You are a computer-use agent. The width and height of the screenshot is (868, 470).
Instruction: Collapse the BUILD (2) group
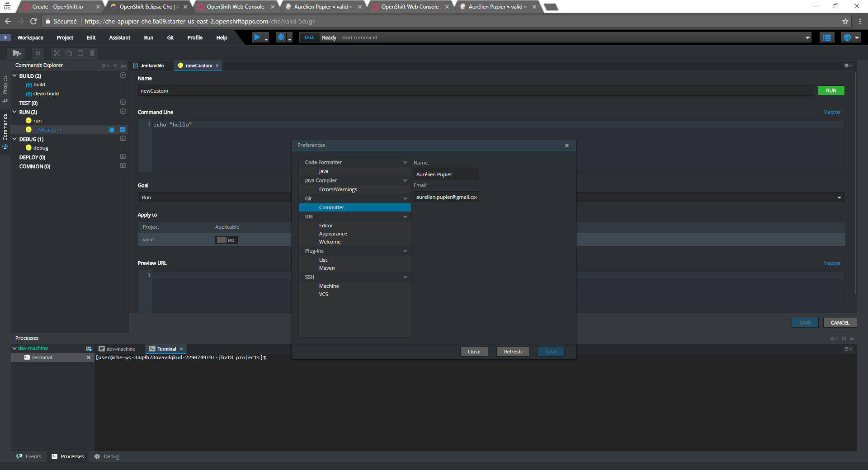pyautogui.click(x=14, y=76)
